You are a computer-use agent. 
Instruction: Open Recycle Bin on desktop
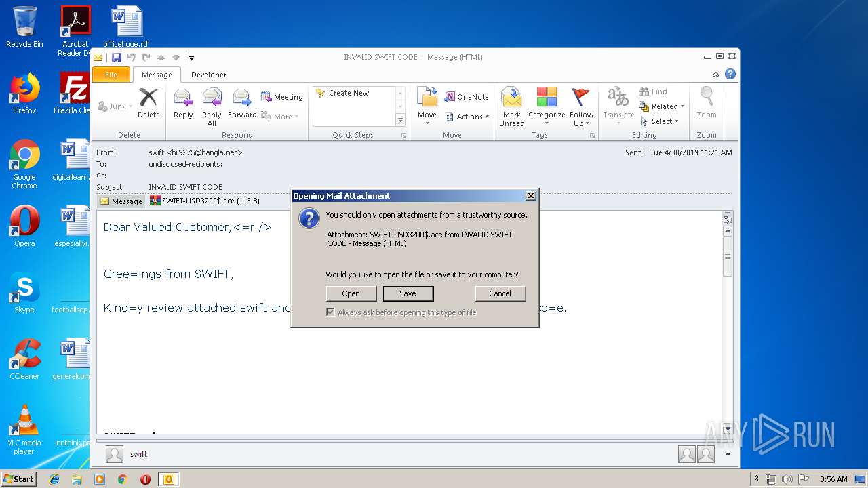click(24, 27)
